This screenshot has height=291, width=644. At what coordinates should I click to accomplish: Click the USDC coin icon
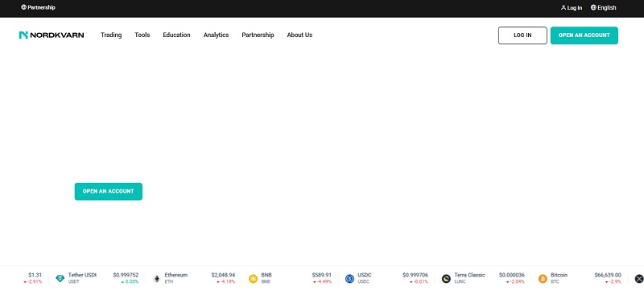tap(349, 279)
